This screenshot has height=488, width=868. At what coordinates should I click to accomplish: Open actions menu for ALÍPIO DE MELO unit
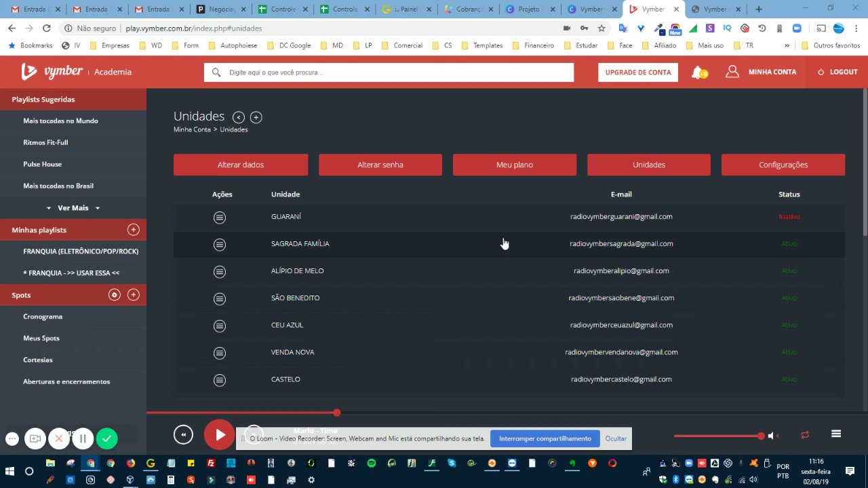click(220, 271)
